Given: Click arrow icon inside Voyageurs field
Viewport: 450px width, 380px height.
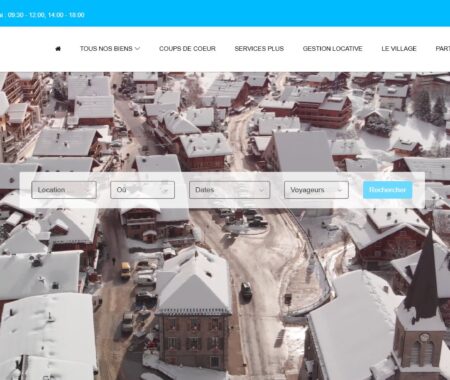Looking at the screenshot, I should click(340, 190).
